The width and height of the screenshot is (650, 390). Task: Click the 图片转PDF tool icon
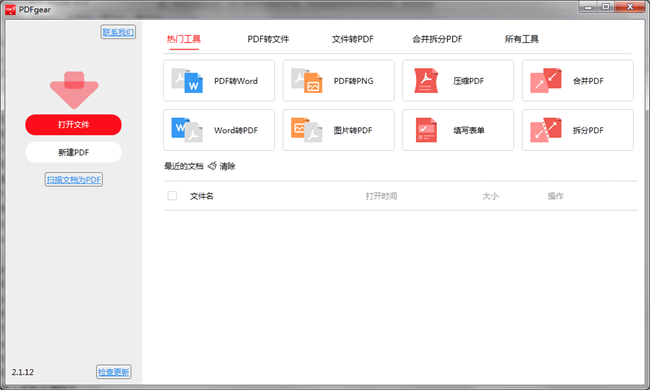point(307,130)
